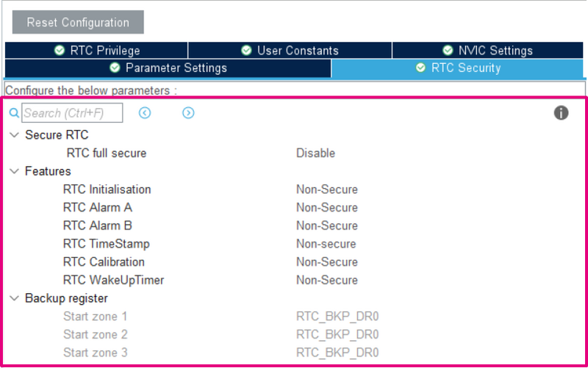Switch to the Parameter Settings tab

[x=168, y=68]
